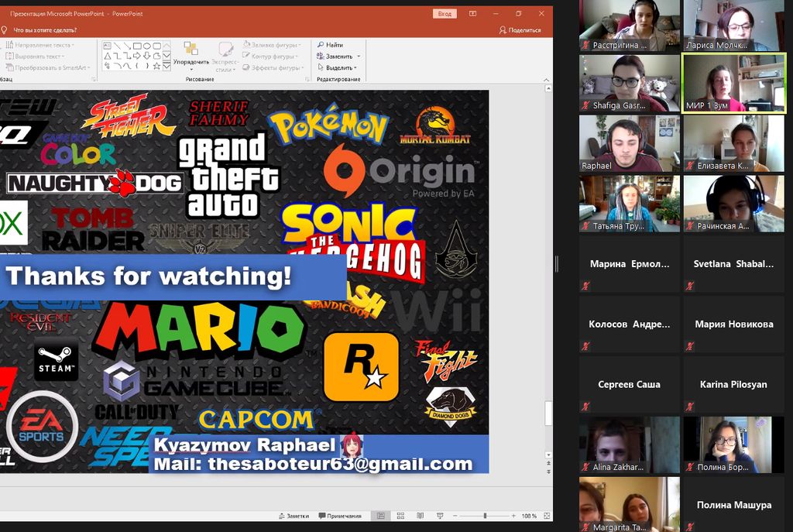Click the zoom out minus button
The width and height of the screenshot is (793, 532).
[x=455, y=516]
